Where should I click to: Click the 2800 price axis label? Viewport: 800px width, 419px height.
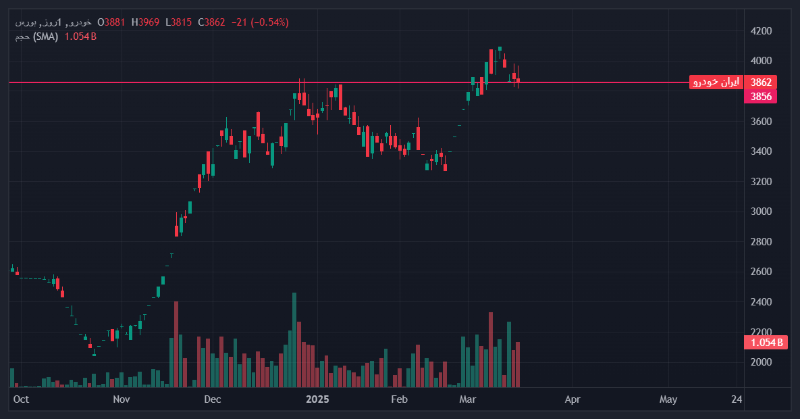pyautogui.click(x=761, y=242)
